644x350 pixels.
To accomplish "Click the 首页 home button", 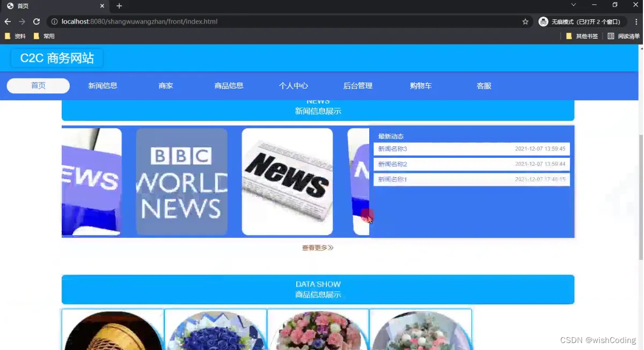I will coord(38,86).
